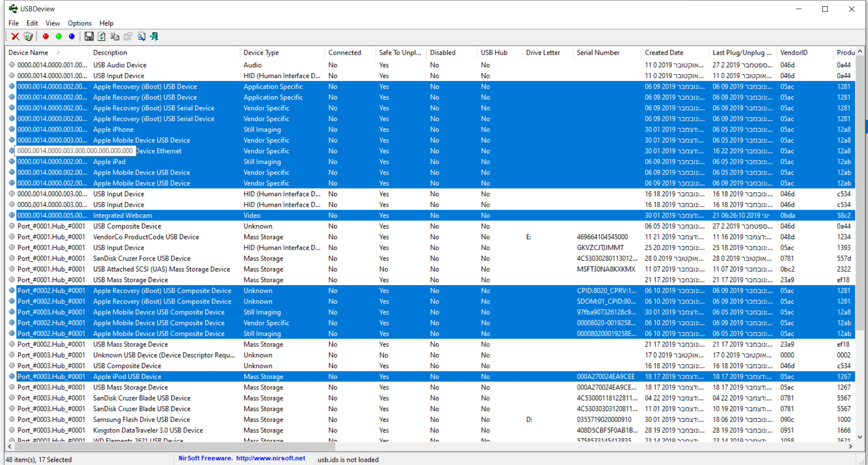Select the Kingston DataTraveler 3.0 USB Device text

148,431
